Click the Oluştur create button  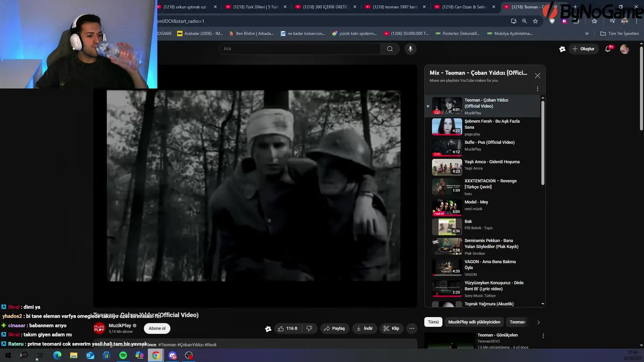tap(583, 49)
